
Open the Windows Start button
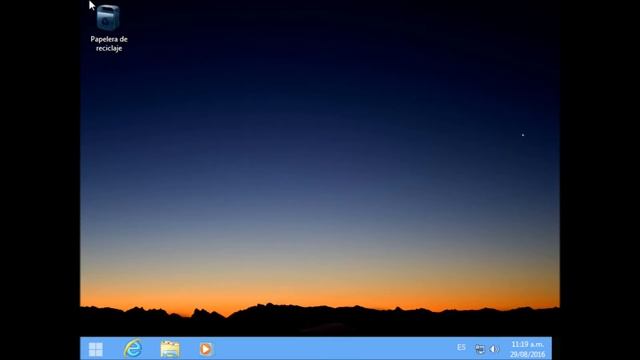(x=96, y=349)
